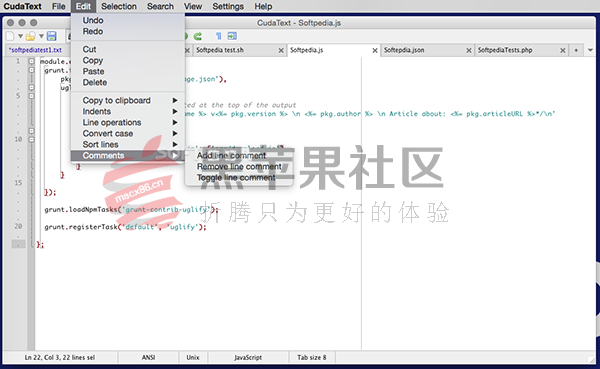
Task: Click the New file toolbar icon
Action: (10, 36)
